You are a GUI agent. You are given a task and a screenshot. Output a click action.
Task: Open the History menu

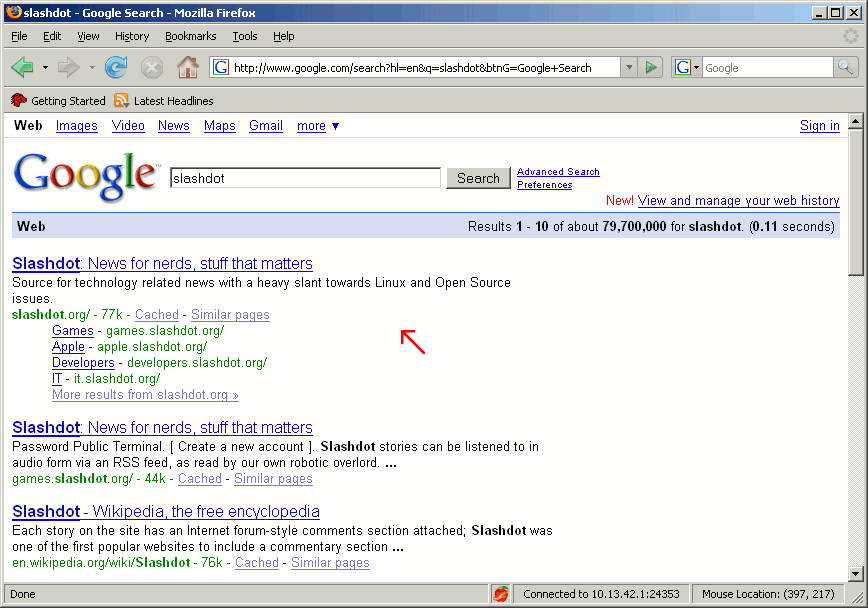[132, 36]
